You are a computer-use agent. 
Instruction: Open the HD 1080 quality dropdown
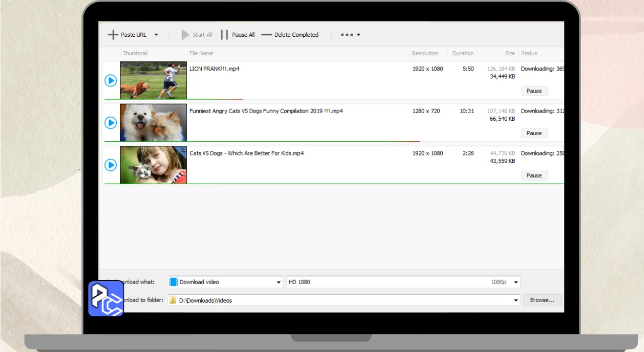click(516, 282)
